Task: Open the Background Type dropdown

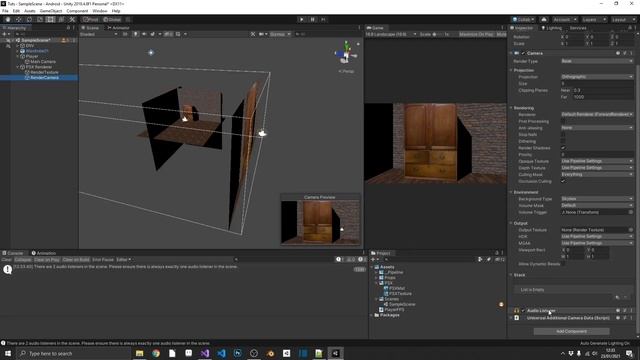Action: click(597, 199)
